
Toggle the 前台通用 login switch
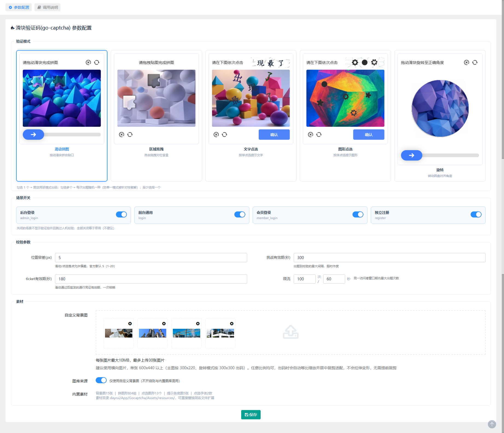click(x=240, y=214)
